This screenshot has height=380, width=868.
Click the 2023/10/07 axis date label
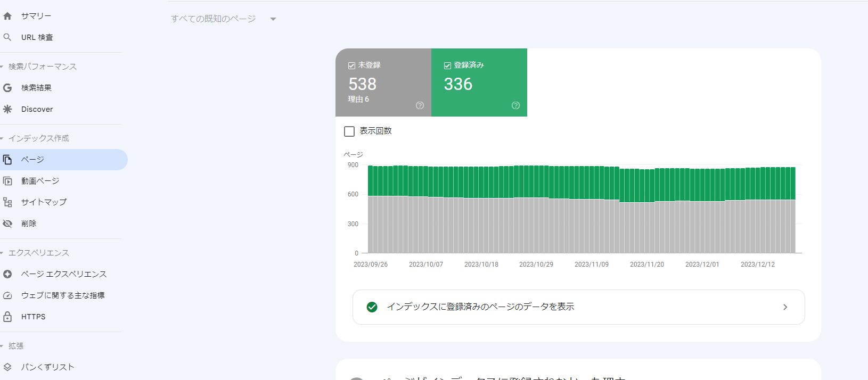[x=426, y=265]
